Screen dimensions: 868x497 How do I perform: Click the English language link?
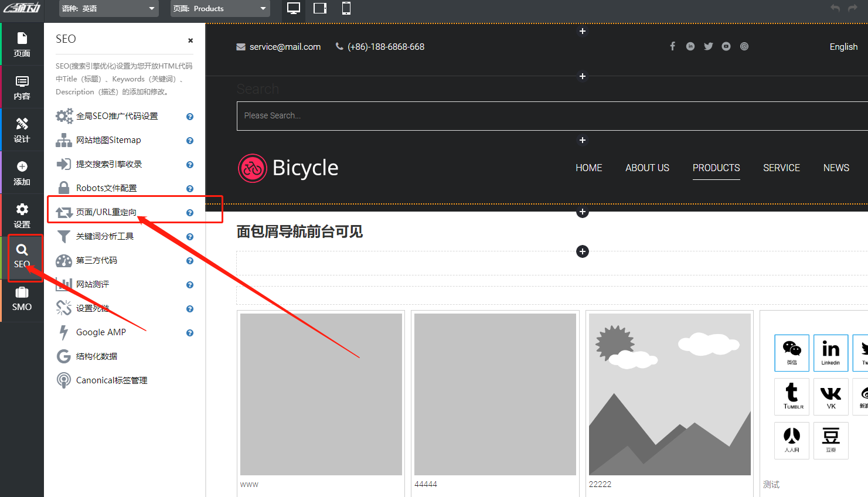[x=843, y=47]
